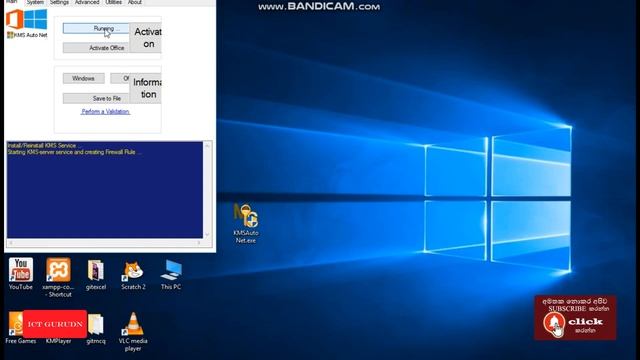Open the Utilities tab
The width and height of the screenshot is (640, 360).
pos(113,2)
